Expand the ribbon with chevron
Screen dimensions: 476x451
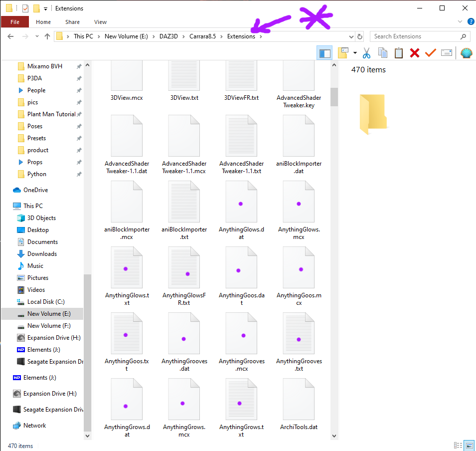(x=460, y=21)
